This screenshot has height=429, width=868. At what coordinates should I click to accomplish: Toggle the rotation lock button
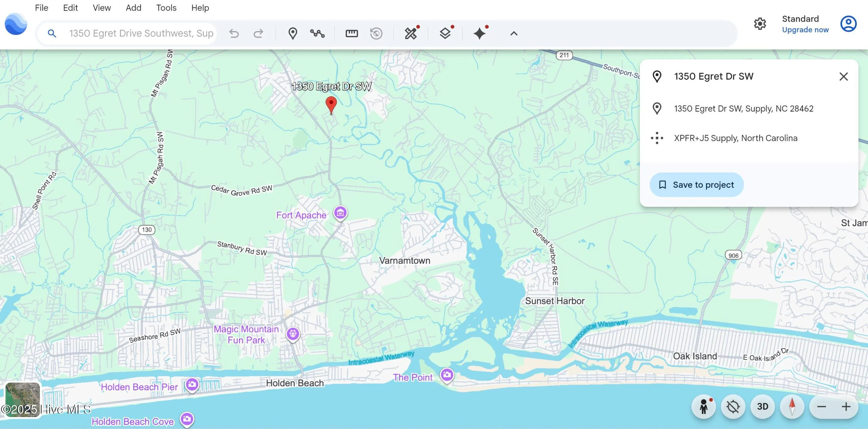click(733, 406)
